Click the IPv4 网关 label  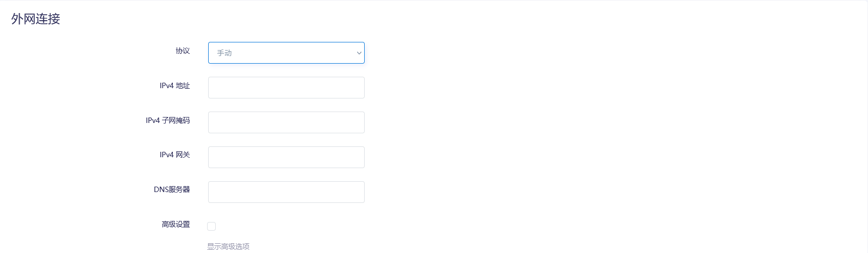pos(174,155)
